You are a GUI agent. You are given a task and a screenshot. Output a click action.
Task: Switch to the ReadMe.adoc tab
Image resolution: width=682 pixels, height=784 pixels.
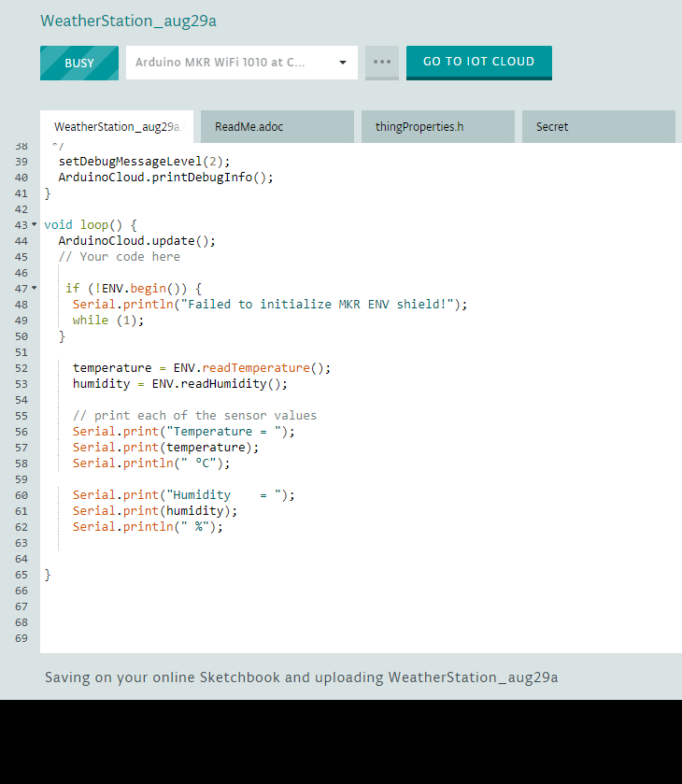[277, 127]
